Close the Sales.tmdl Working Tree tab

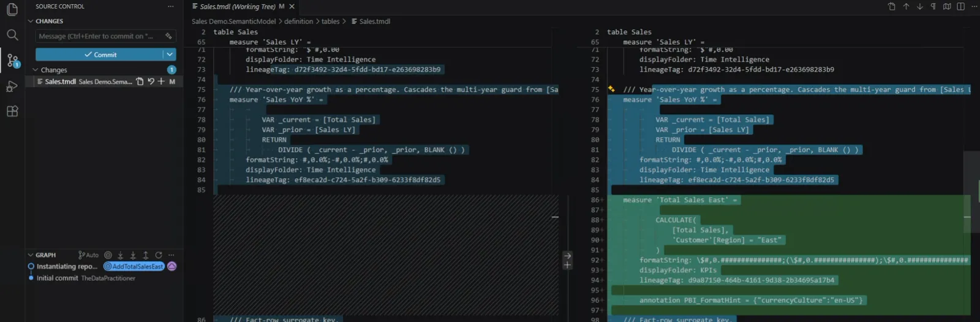point(292,7)
